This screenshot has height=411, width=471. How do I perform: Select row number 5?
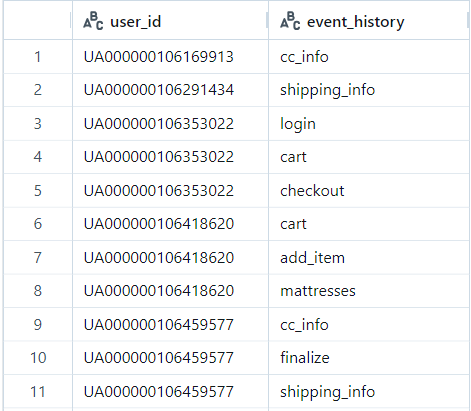(38, 191)
